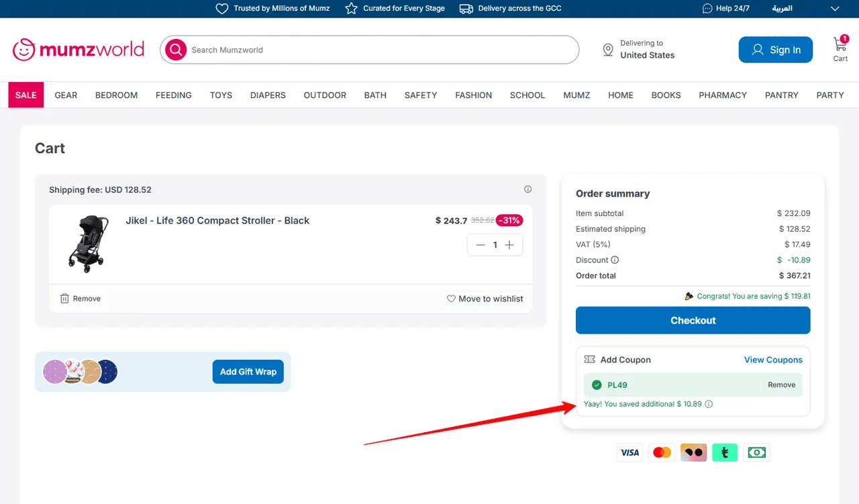The width and height of the screenshot is (859, 504).
Task: Click the star icon near Curated text
Action: [351, 9]
